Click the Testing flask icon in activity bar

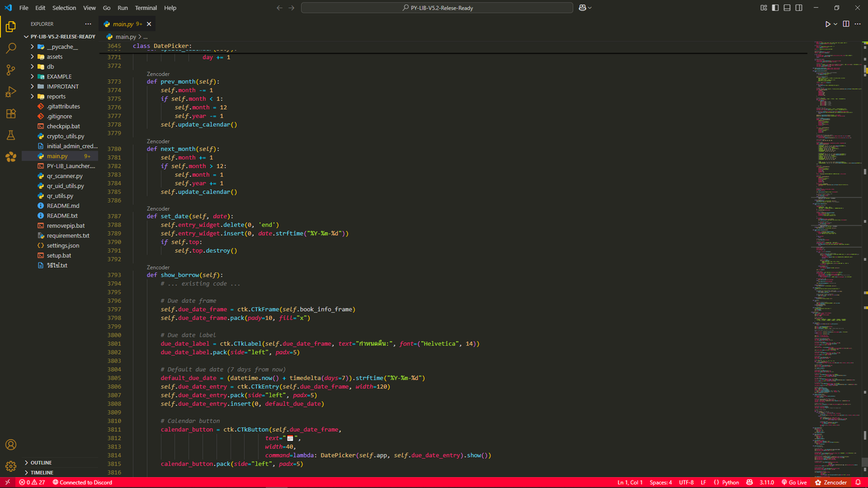click(10, 135)
